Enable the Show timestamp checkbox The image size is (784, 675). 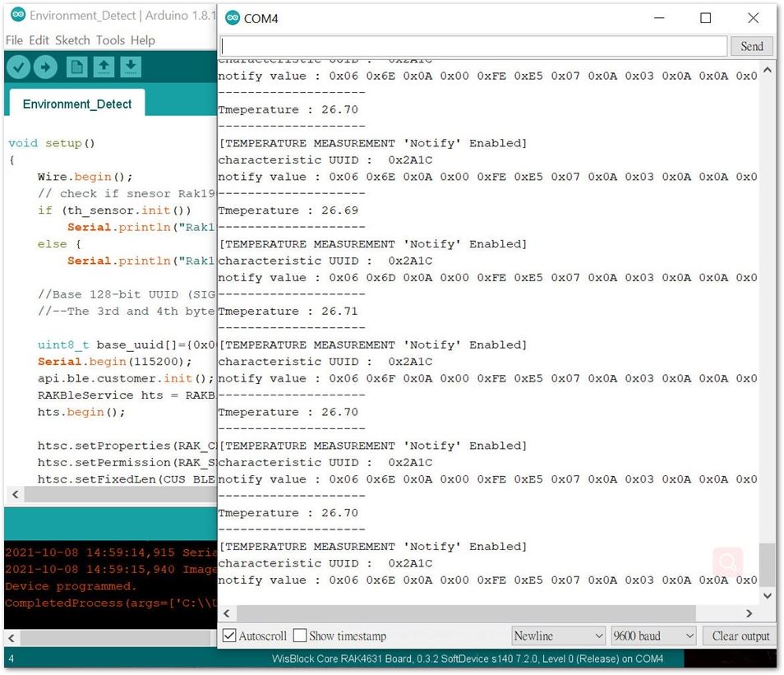coord(300,636)
